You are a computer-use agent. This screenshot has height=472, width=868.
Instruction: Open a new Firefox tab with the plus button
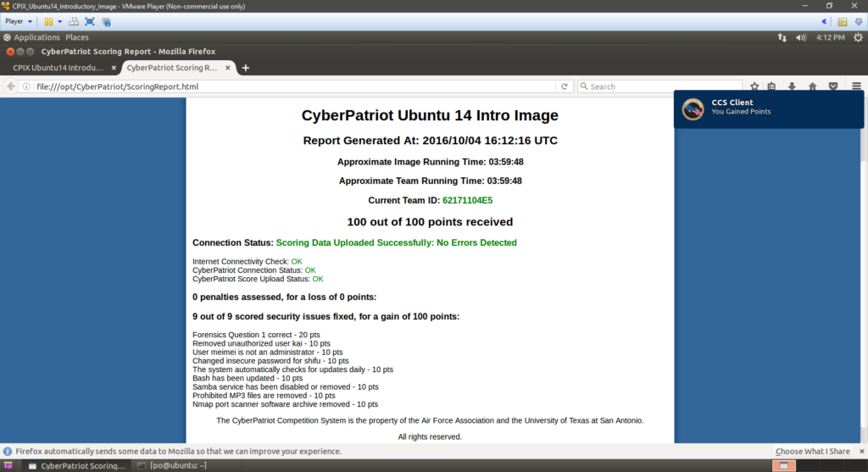[246, 68]
